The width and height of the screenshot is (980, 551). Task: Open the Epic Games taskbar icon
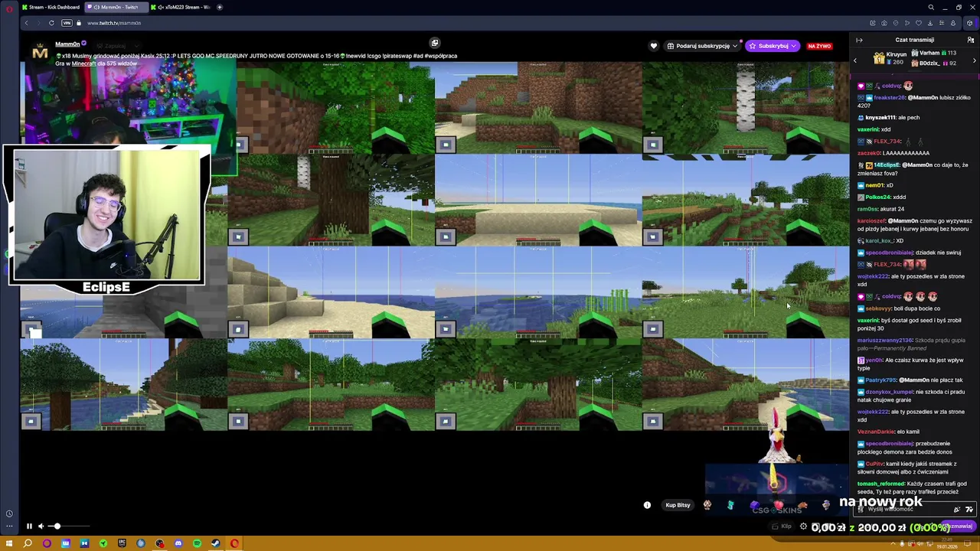[122, 543]
